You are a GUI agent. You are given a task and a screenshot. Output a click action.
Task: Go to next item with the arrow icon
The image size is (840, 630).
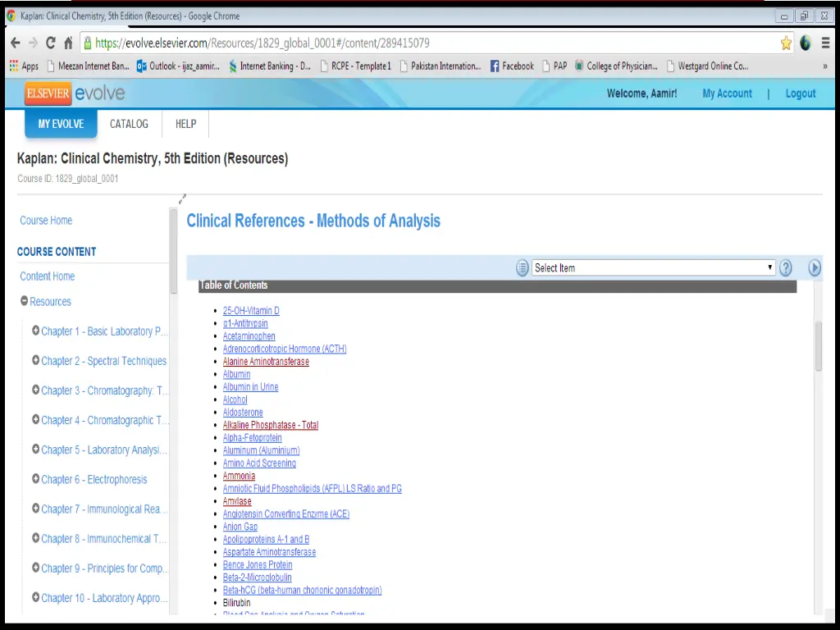(x=815, y=268)
